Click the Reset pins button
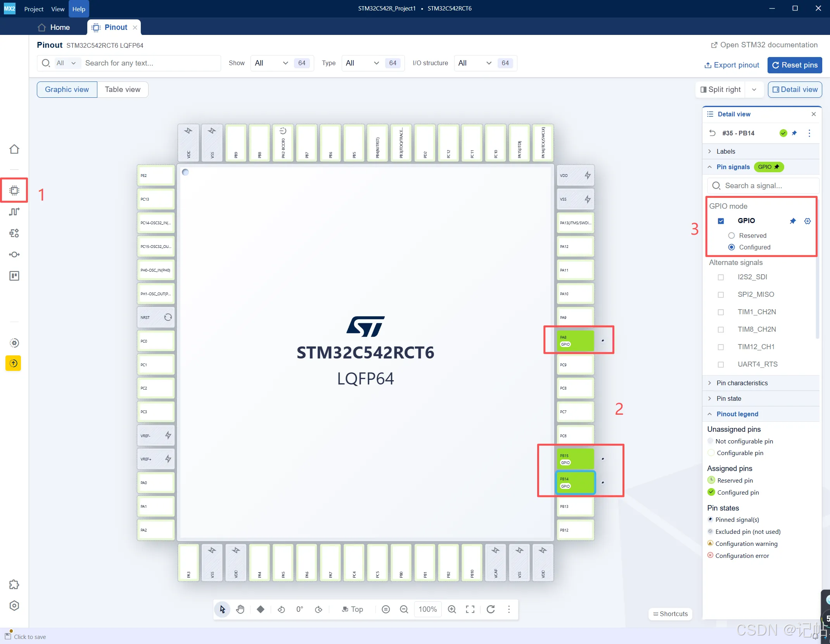Image resolution: width=830 pixels, height=644 pixels. 795,65
